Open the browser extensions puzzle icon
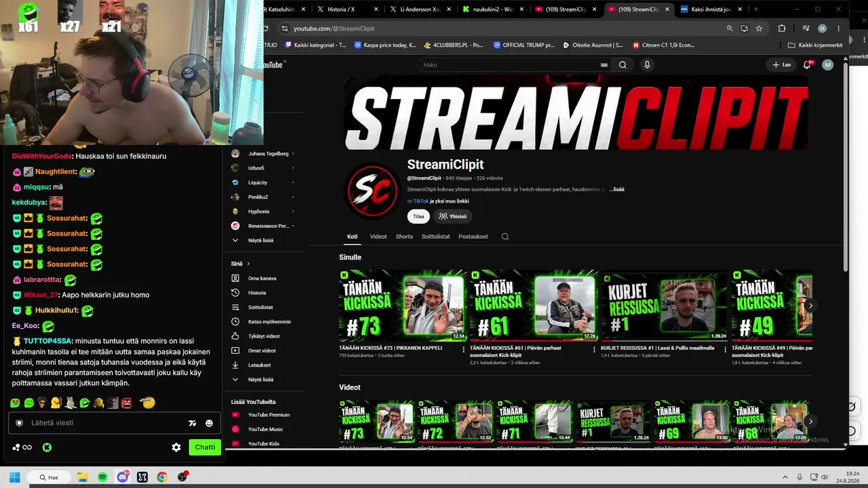The image size is (868, 488). coord(782,28)
